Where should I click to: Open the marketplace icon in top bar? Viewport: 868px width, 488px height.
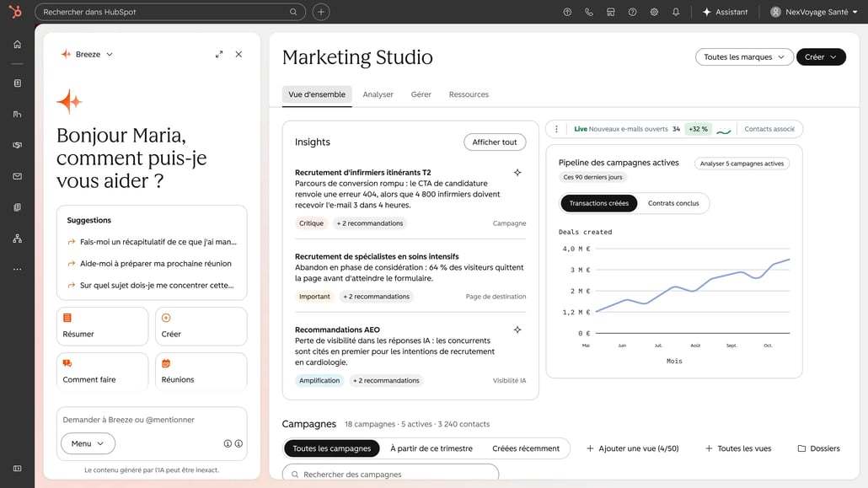pos(611,12)
